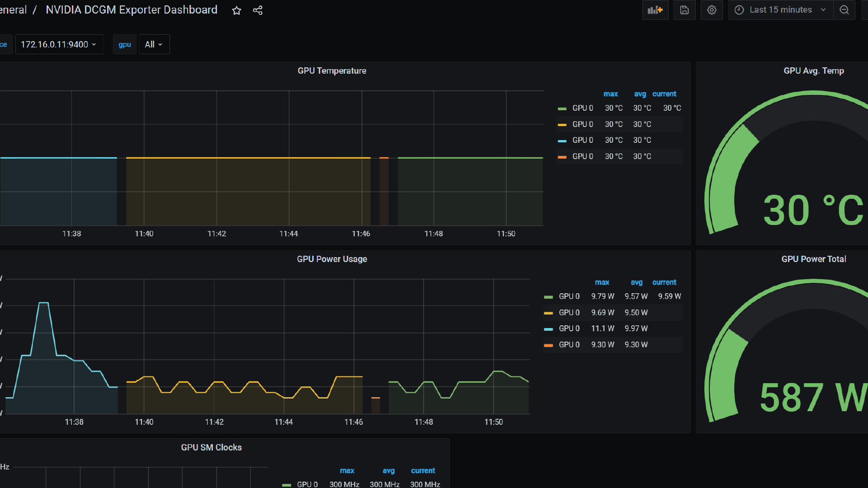Image resolution: width=868 pixels, height=488 pixels.
Task: Click the share dashboard icon
Action: click(258, 10)
